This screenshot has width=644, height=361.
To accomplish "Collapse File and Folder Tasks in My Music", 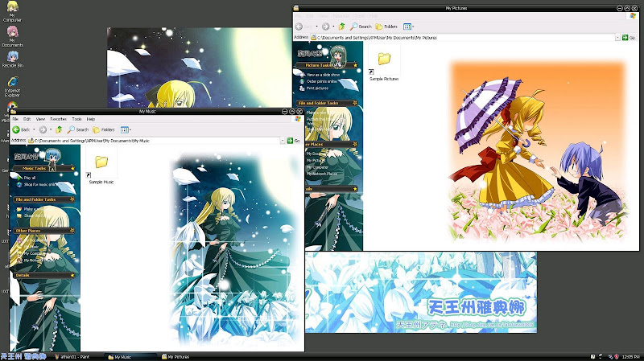I will coord(72,199).
